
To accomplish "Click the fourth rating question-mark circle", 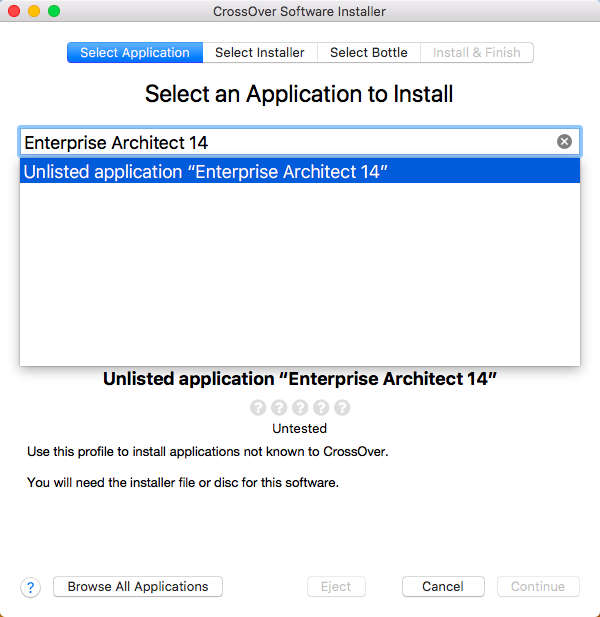I will pos(321,408).
